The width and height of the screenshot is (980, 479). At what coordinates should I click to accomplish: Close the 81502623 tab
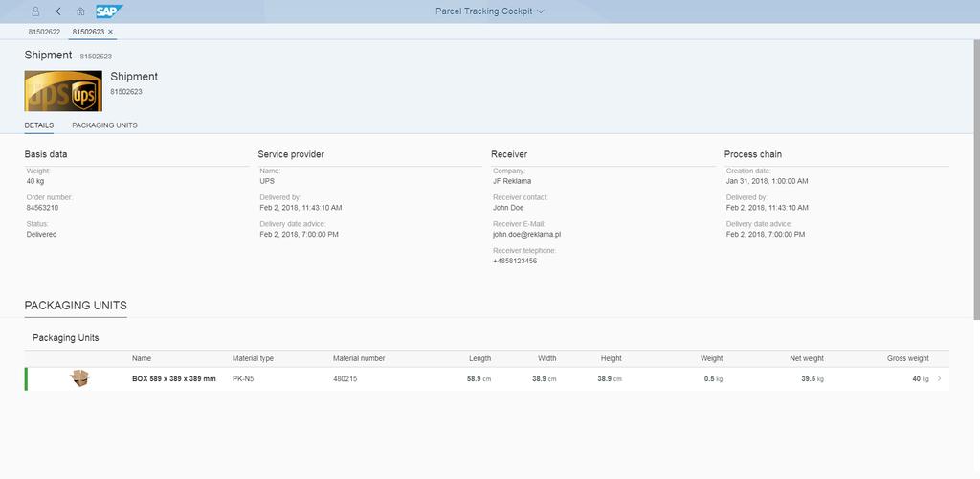click(x=111, y=32)
